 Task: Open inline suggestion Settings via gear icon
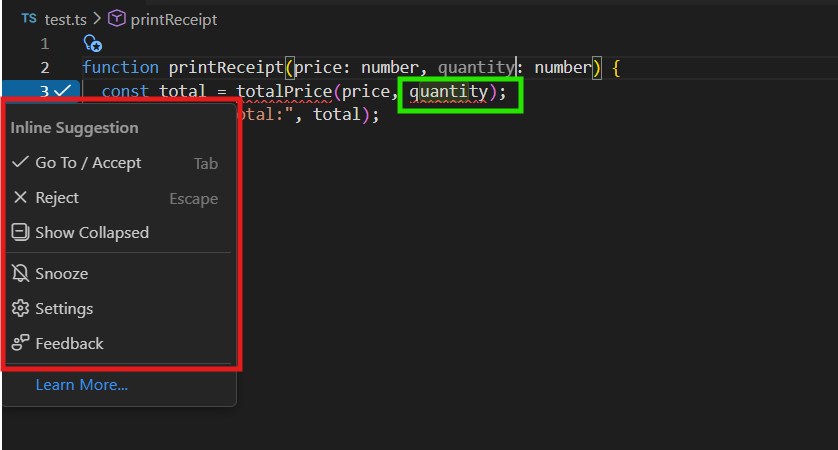[x=20, y=308]
